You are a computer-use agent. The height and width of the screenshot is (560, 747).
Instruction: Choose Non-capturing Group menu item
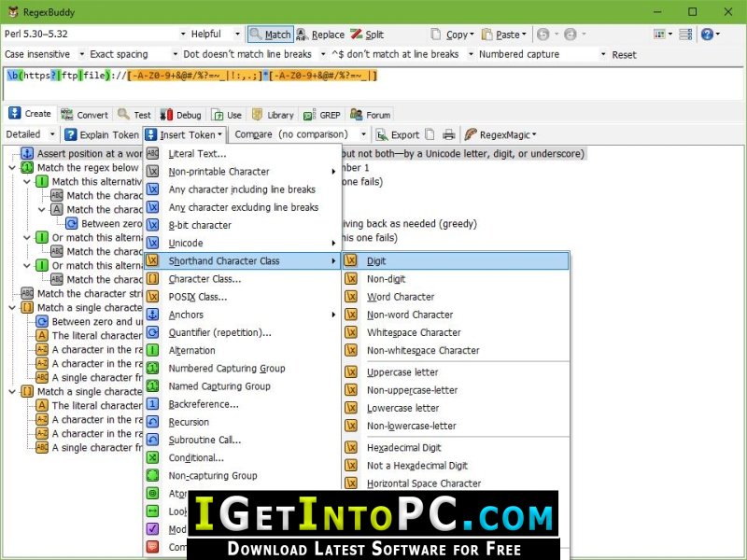coord(243,475)
